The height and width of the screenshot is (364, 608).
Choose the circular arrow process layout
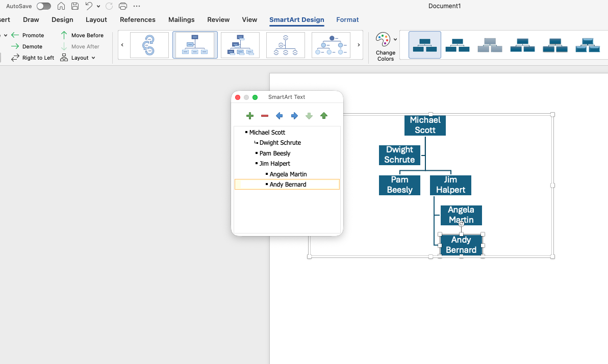tap(149, 45)
